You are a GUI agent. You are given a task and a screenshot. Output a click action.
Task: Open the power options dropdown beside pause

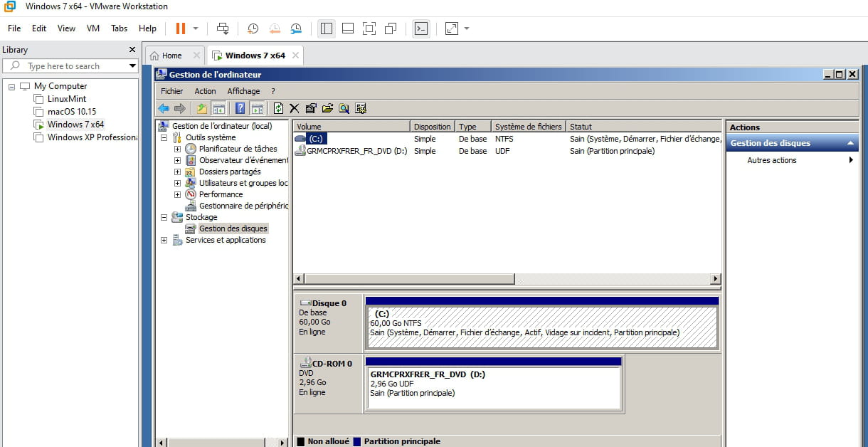point(196,28)
